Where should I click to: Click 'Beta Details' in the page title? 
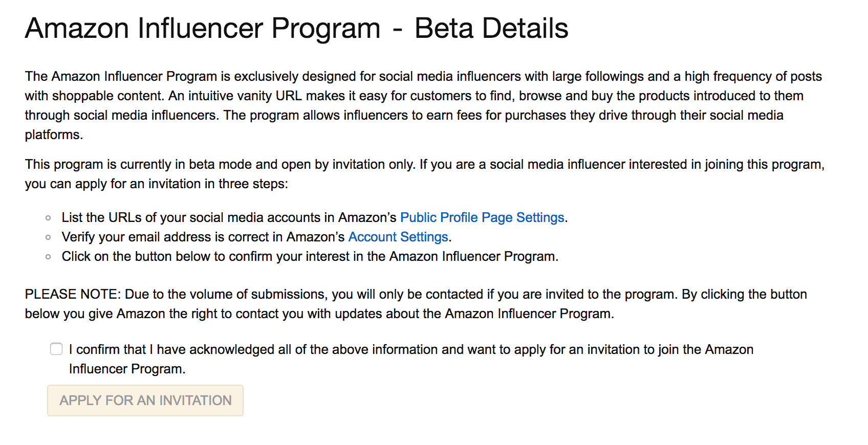point(491,29)
